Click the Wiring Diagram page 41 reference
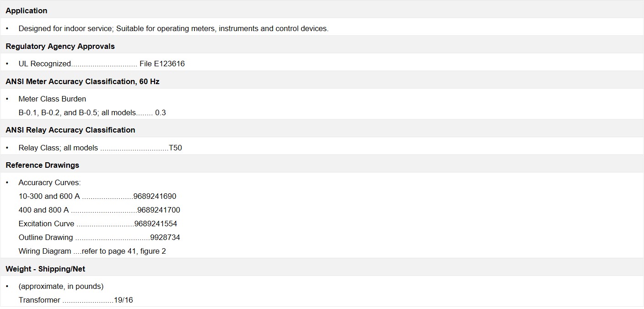Screen dimensions: 644x309 pos(92,251)
